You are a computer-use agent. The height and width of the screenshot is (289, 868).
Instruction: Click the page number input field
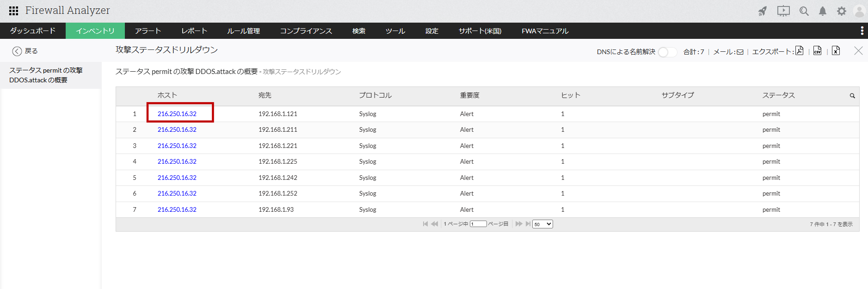tap(478, 224)
